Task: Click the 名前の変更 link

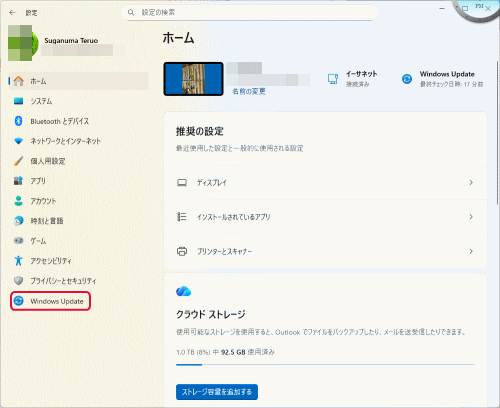Action: point(249,91)
